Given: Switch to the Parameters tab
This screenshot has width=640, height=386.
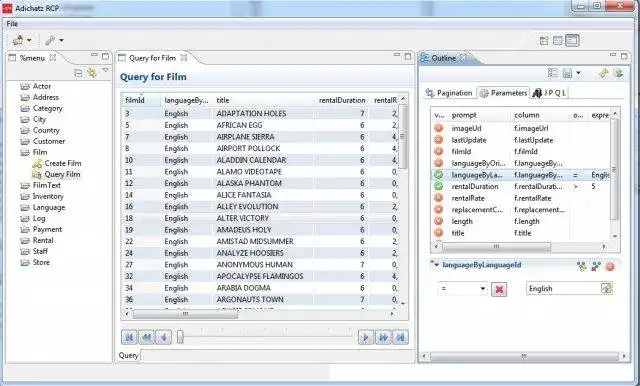Looking at the screenshot, I should tap(503, 93).
